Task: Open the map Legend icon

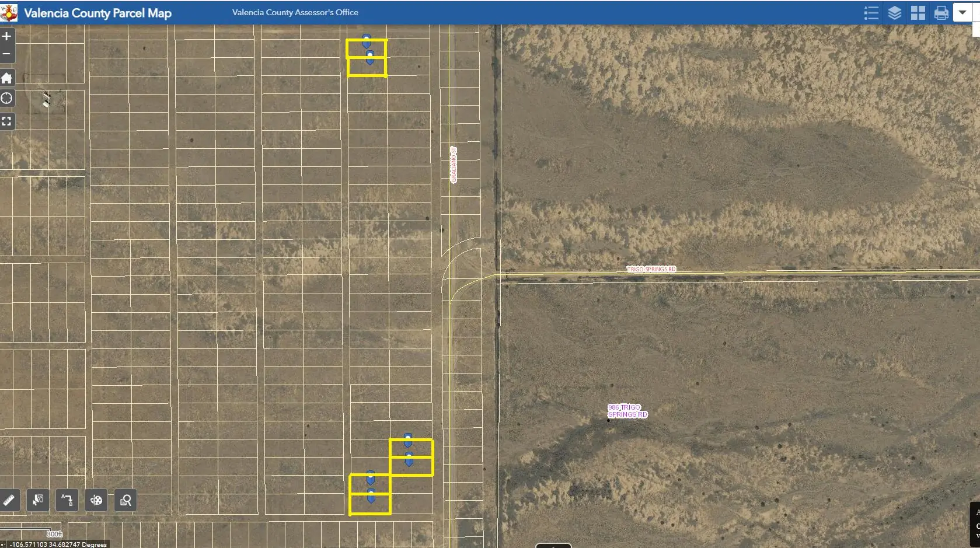Action: tap(870, 12)
